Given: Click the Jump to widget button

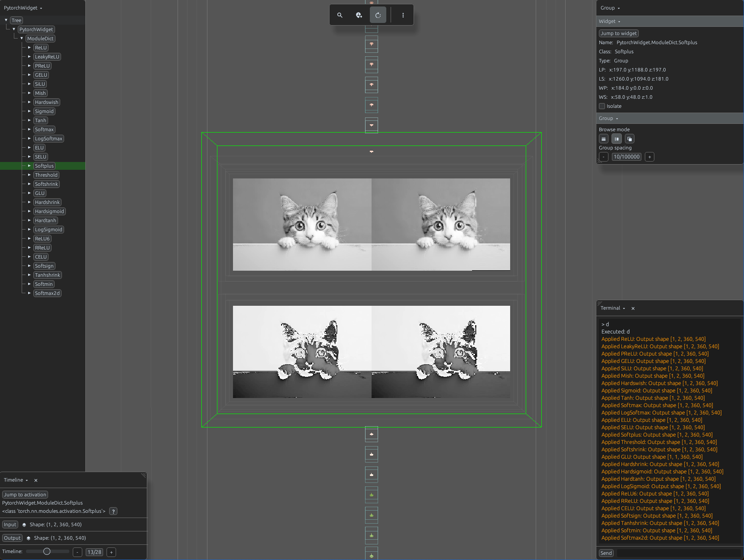Looking at the screenshot, I should click(618, 33).
